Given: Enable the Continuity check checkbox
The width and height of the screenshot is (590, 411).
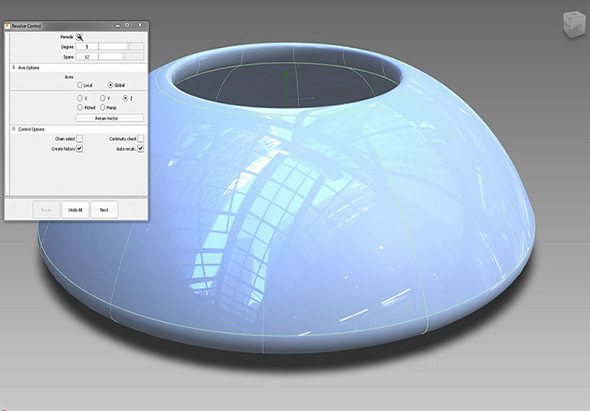Looking at the screenshot, I should pyautogui.click(x=140, y=139).
